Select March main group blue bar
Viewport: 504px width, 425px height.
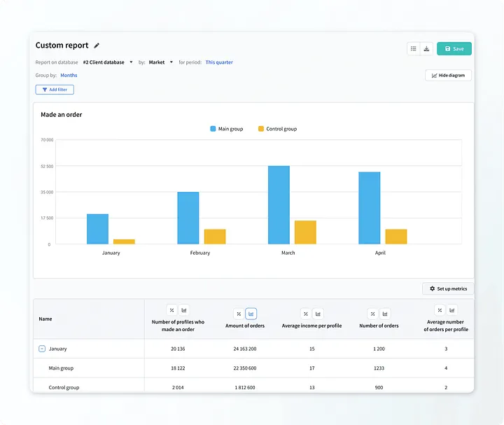pos(279,204)
